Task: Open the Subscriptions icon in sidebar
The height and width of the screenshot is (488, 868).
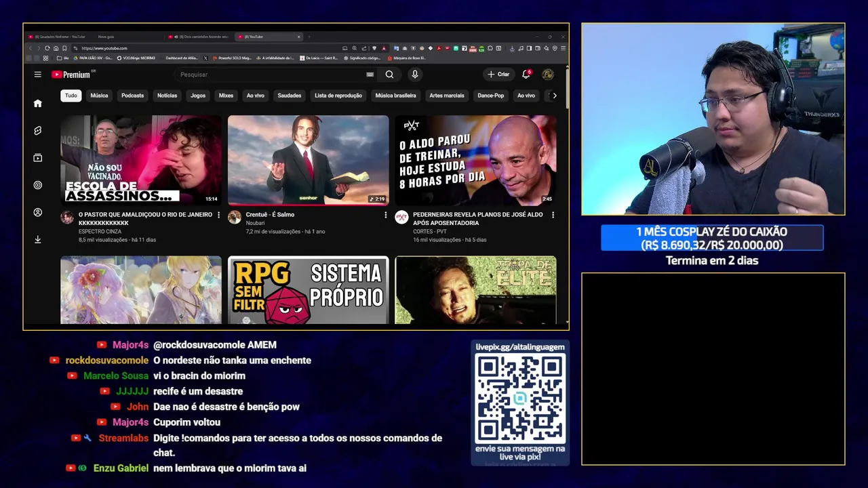Action: [38, 158]
